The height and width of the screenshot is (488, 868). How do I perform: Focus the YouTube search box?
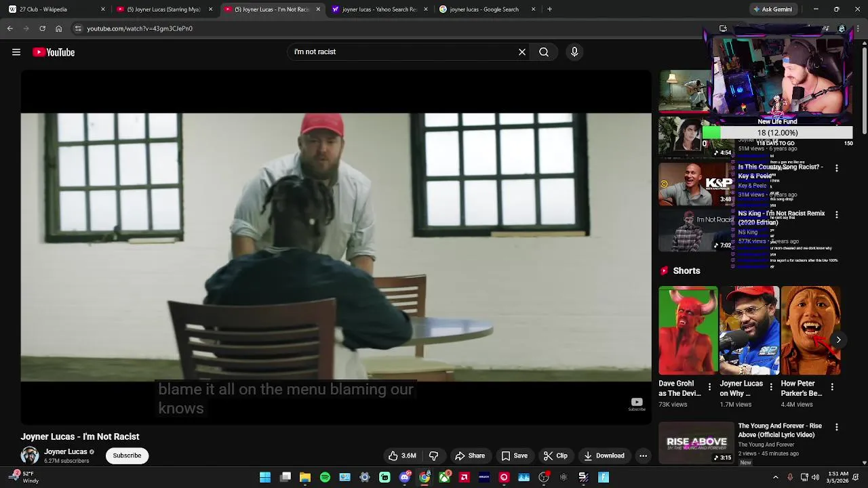coord(403,52)
